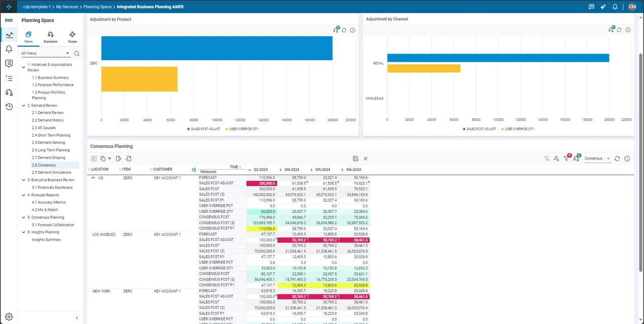644x324 pixels.
Task: Open 3.1 Financials Dashboard view
Action: [52, 188]
